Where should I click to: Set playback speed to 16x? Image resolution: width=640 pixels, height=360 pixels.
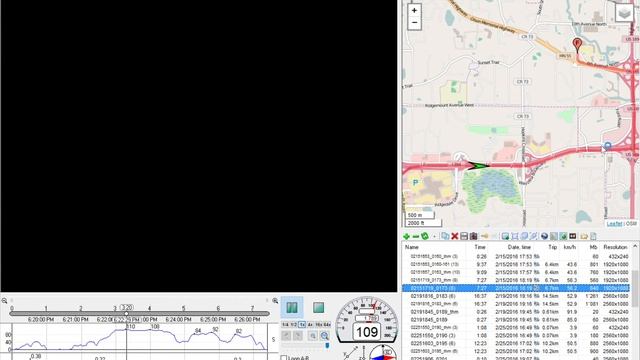(x=318, y=324)
